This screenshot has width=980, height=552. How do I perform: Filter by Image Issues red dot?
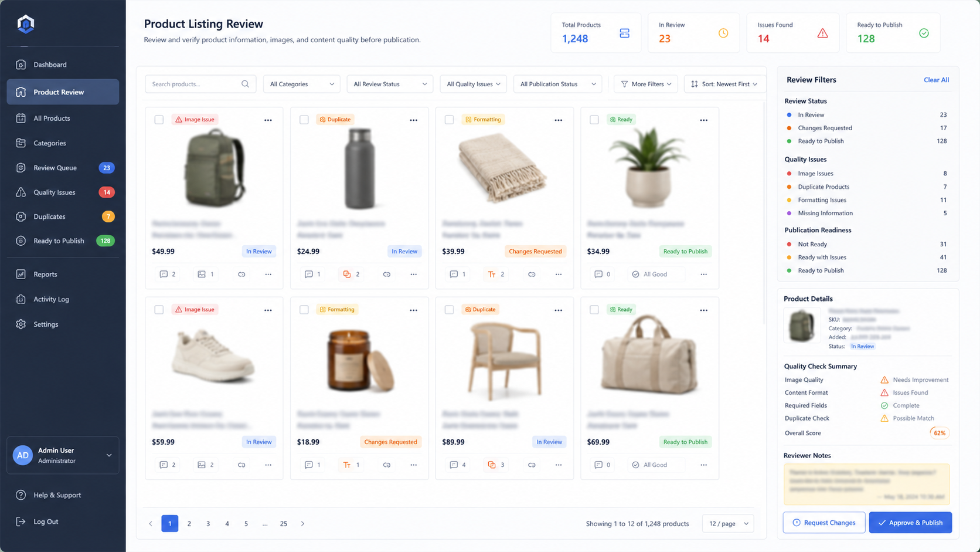(789, 174)
